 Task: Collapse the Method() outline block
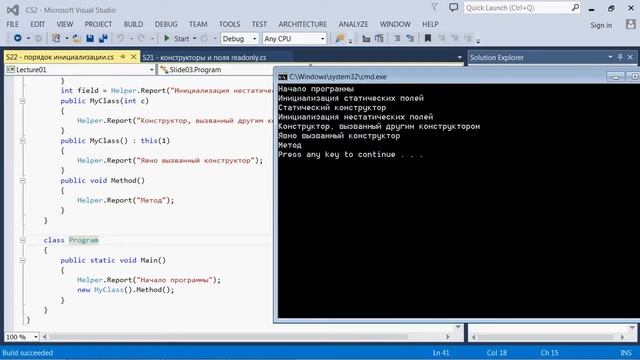tap(22, 180)
